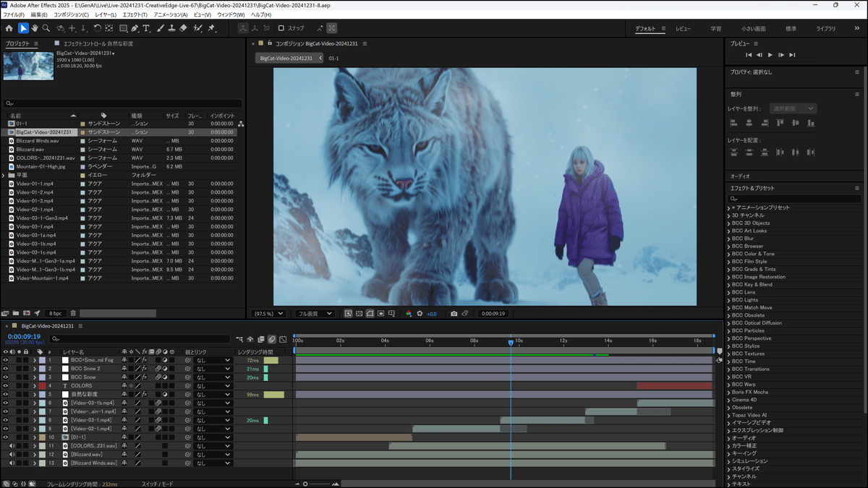Screen dimensions: 868x488
Task: Toggle the fx switch on BCC Snow layer
Action: pyautogui.click(x=145, y=377)
